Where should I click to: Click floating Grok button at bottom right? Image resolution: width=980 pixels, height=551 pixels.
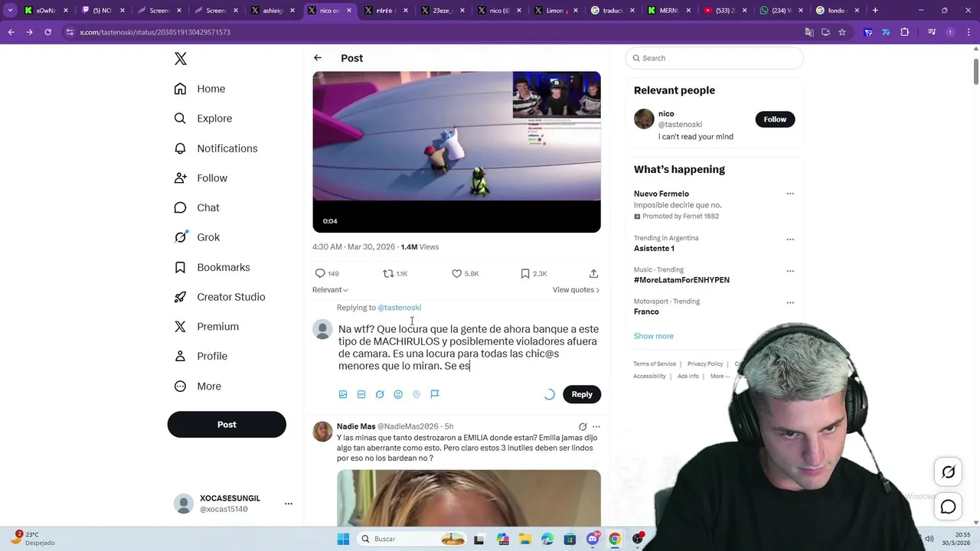[x=949, y=472]
